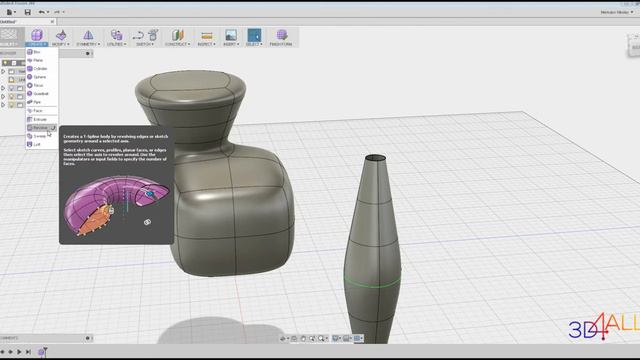640x360 pixels.
Task: Open Display Settings in the navigation bar
Action: point(335,338)
